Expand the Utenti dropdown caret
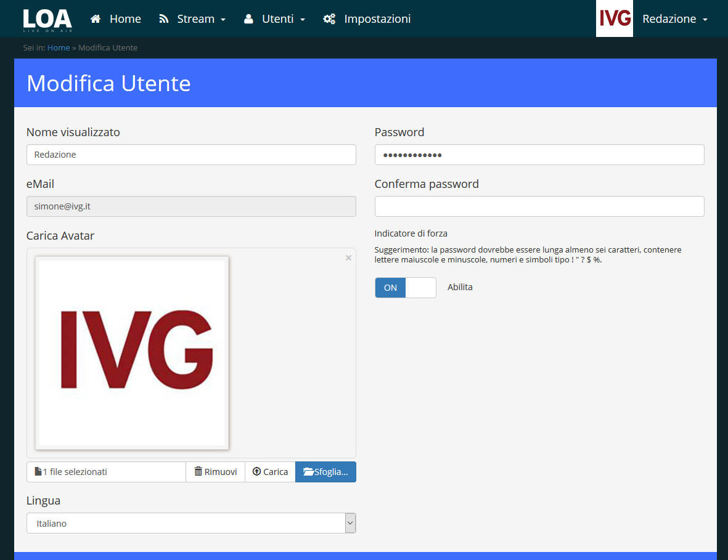Viewport: 728px width, 560px height. (x=303, y=20)
